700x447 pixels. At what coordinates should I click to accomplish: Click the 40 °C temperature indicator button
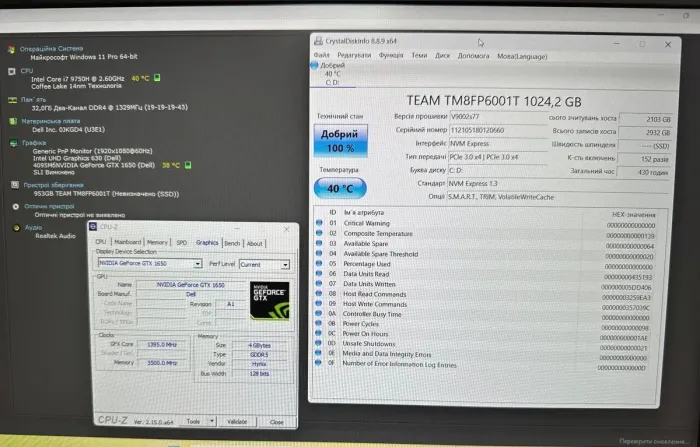(x=341, y=188)
